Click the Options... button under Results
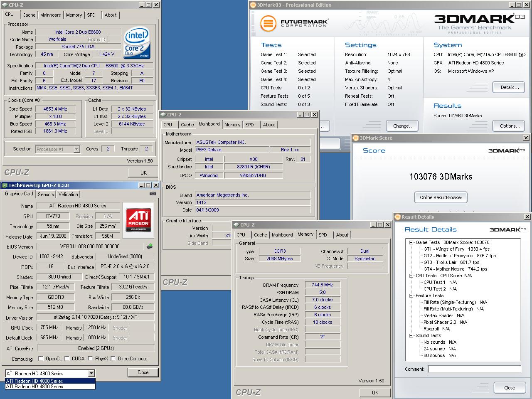The height and width of the screenshot is (399, 532). click(x=510, y=126)
